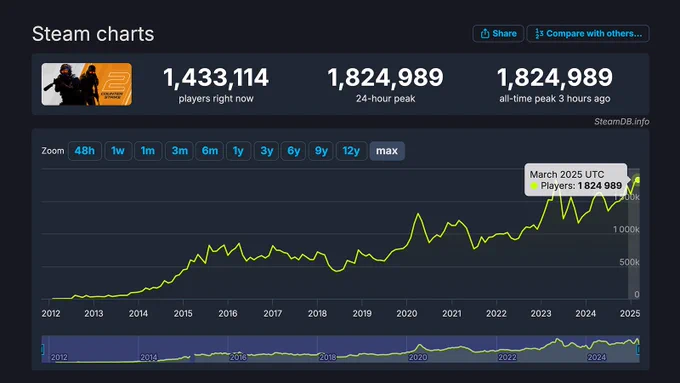Viewport: 680px width, 383px height.
Task: Choose the max zoom range
Action: 387,151
